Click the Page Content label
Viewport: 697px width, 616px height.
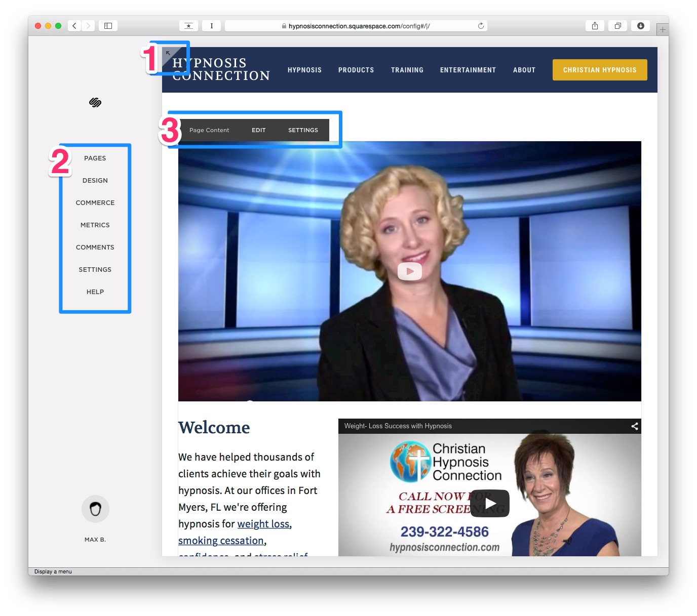click(x=209, y=130)
